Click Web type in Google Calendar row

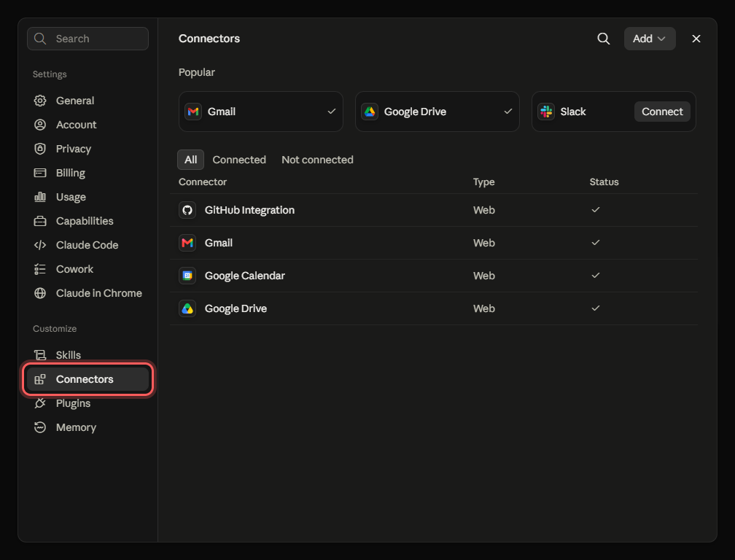click(x=483, y=276)
